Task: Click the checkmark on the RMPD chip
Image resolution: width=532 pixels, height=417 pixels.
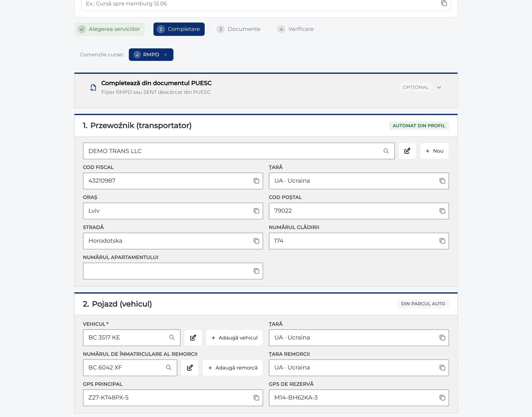Action: 137,55
